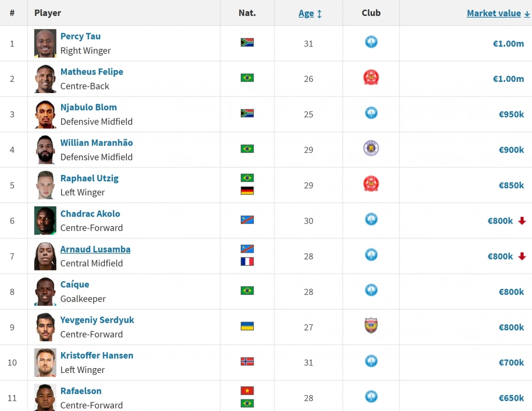Open Arnaud Lusamba's player profile link

tap(95, 249)
